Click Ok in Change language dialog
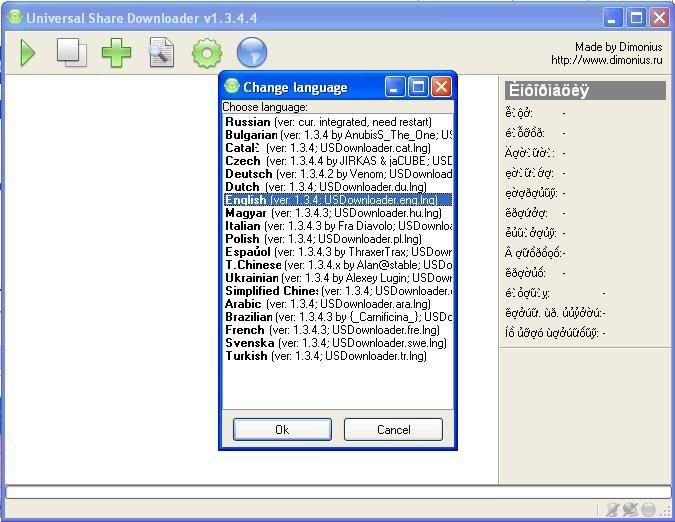The image size is (675, 522). (282, 429)
